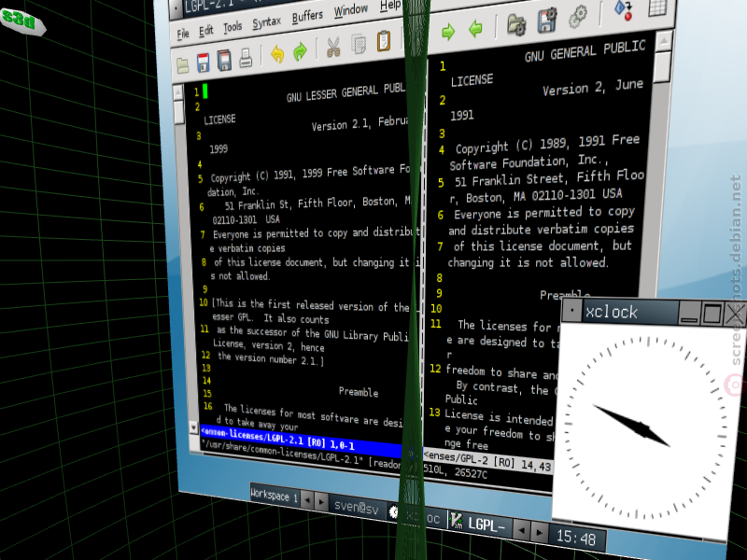The width and height of the screenshot is (747, 560).
Task: Click the taskbar right arrow beside the clock
Action: (540, 532)
